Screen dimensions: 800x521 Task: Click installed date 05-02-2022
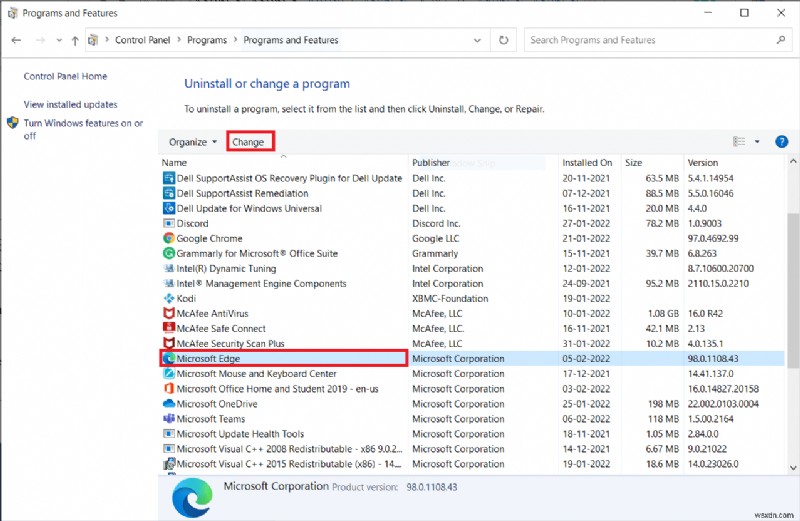click(586, 358)
